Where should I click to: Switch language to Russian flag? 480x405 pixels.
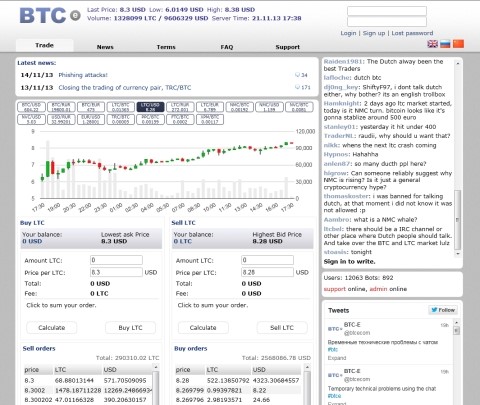(x=445, y=44)
